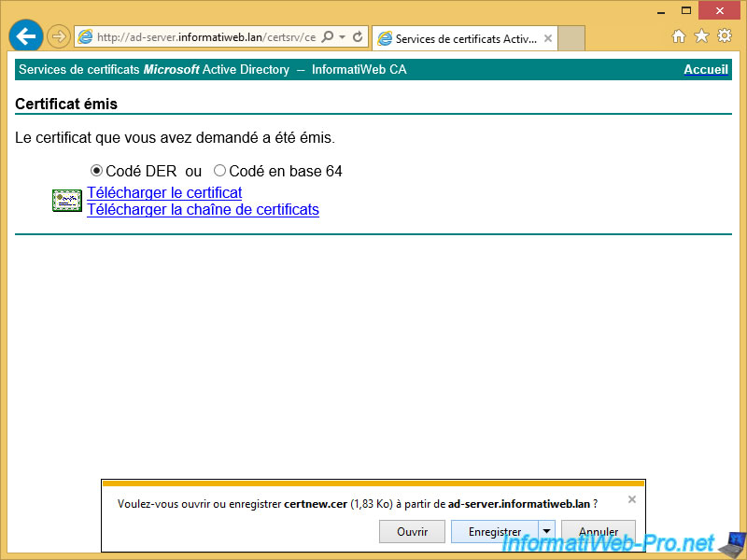Click Télécharger le certificat link
Screen dimensions: 747x560
(164, 192)
